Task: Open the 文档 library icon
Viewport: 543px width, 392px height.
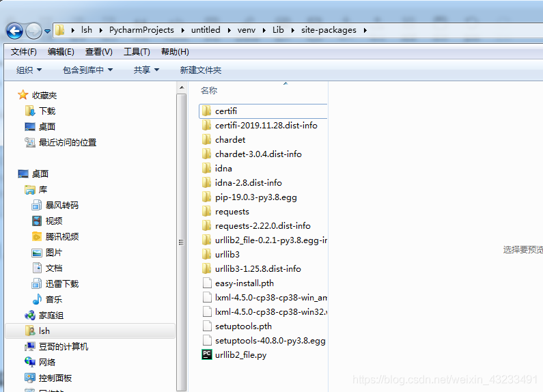Action: pos(37,268)
